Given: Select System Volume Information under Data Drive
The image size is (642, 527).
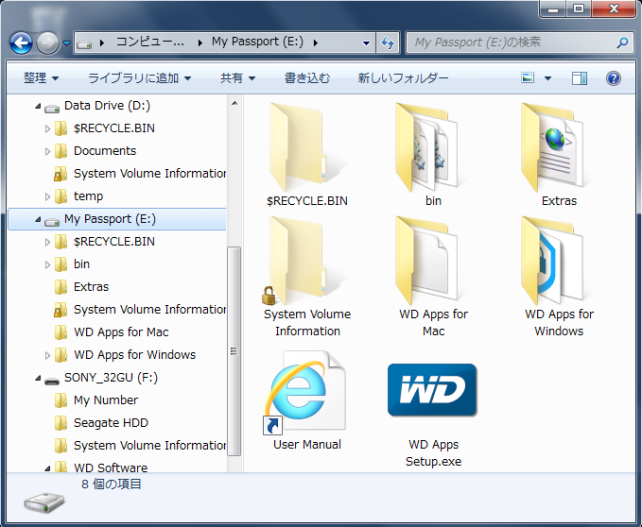Looking at the screenshot, I should coord(150,174).
